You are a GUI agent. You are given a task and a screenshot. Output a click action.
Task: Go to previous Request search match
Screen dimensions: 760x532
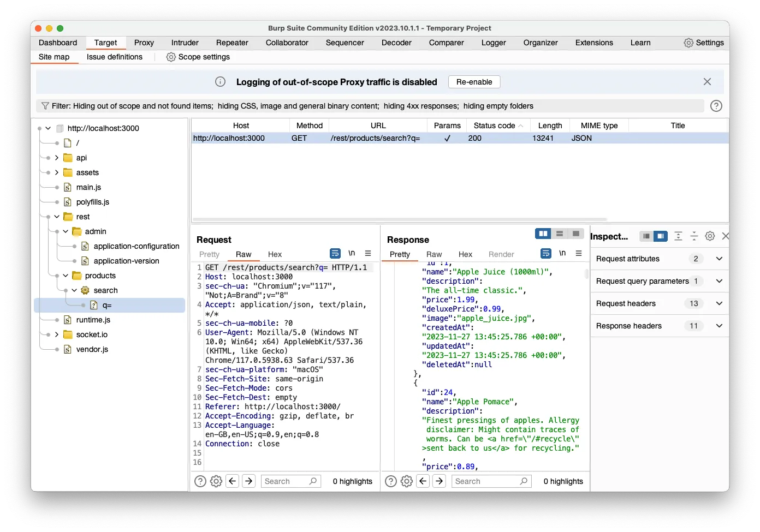click(233, 481)
